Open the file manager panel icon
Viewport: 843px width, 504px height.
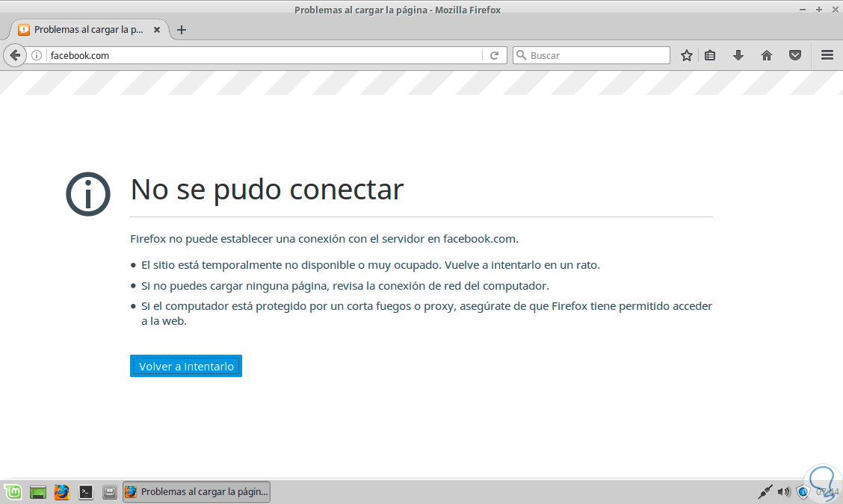110,492
